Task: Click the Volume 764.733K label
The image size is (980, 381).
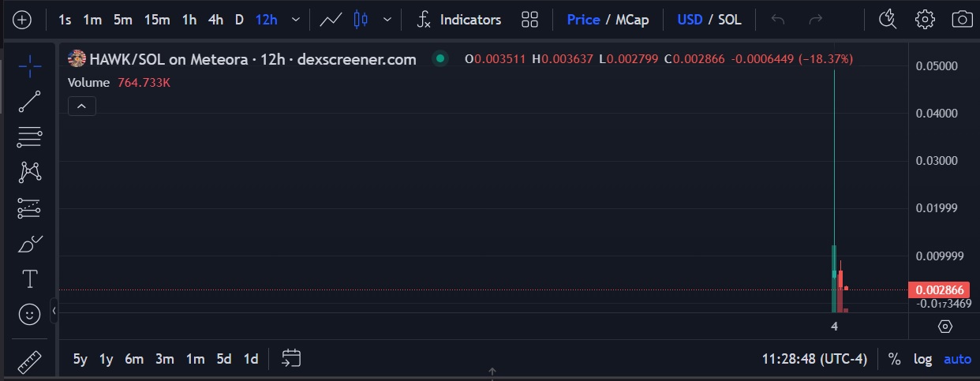Action: pyautogui.click(x=120, y=82)
